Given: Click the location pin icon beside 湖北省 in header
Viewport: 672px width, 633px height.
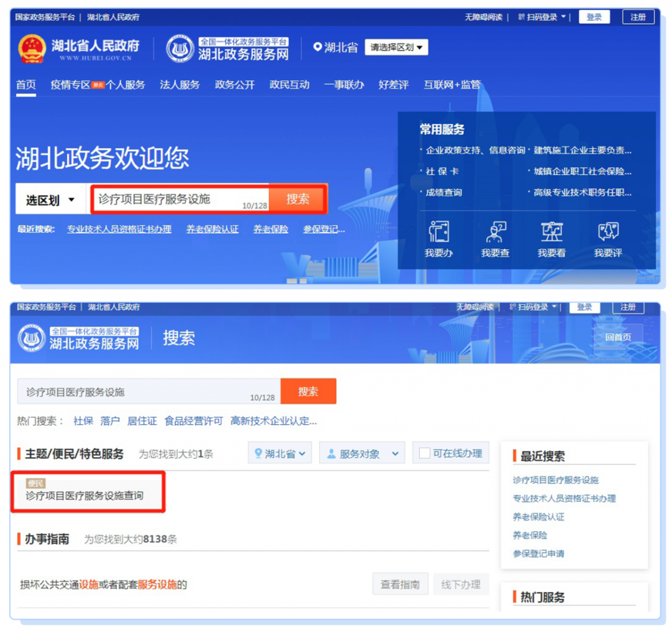Looking at the screenshot, I should tap(317, 47).
